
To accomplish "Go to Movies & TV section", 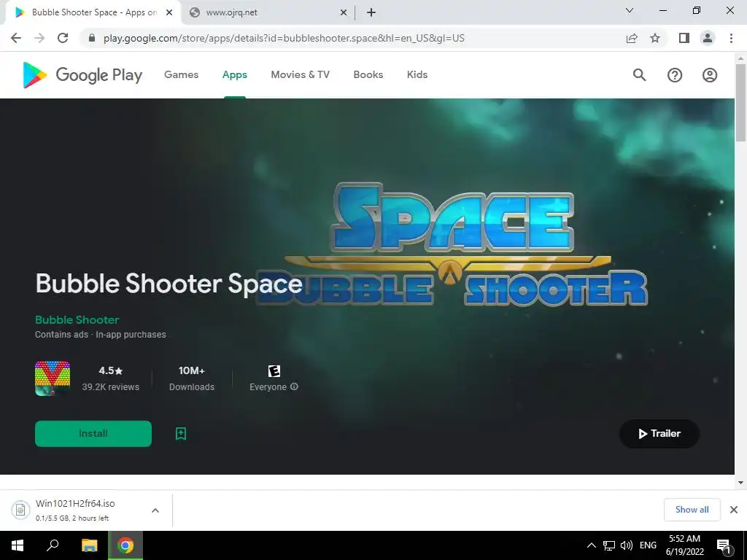I will pos(300,75).
